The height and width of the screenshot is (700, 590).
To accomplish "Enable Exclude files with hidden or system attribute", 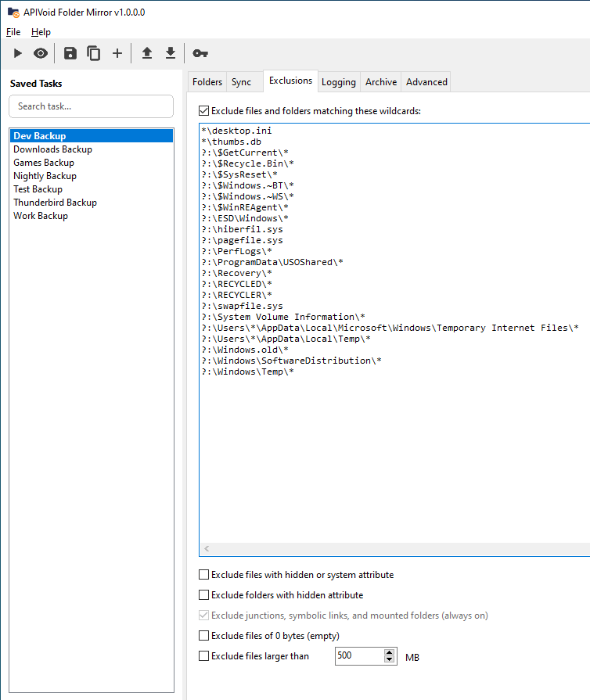I will point(203,575).
